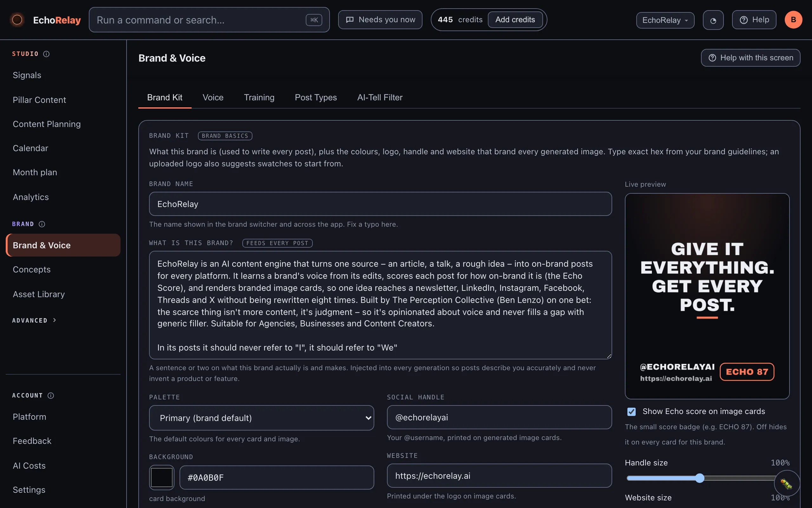This screenshot has height=508, width=812.
Task: Click the Brand Name input field
Action: click(380, 204)
